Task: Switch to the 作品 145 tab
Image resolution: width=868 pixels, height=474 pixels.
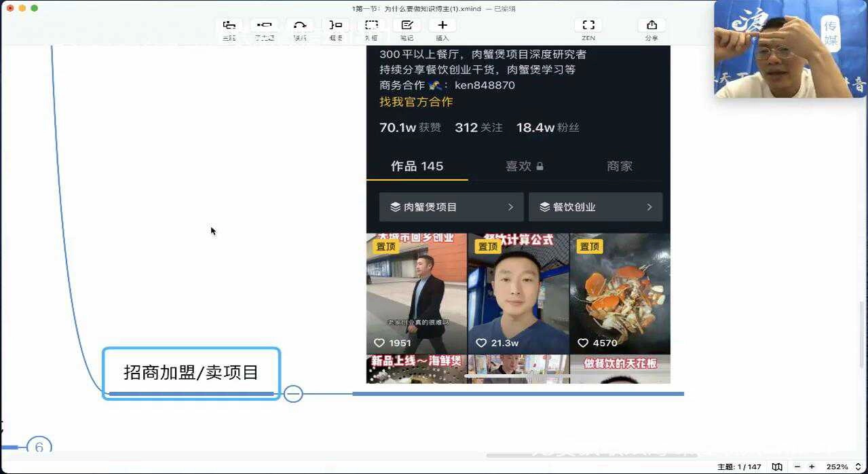Action: tap(417, 166)
